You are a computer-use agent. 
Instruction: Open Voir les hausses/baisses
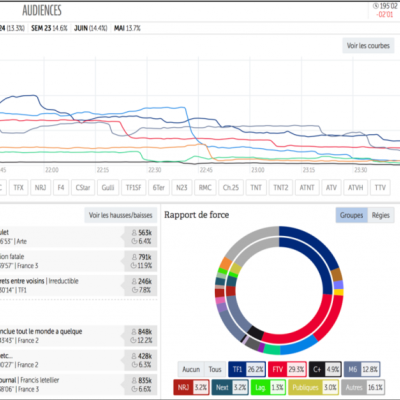pos(121,215)
